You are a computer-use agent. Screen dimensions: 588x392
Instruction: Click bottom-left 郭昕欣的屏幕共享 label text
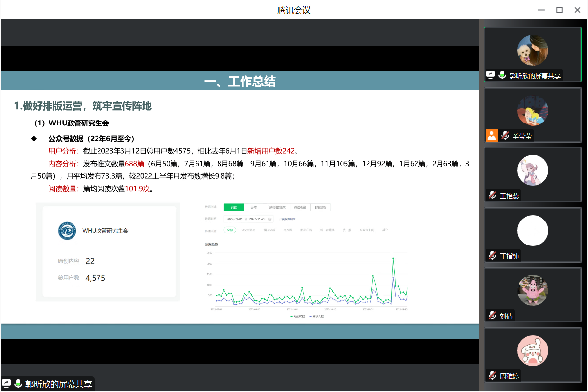click(58, 384)
